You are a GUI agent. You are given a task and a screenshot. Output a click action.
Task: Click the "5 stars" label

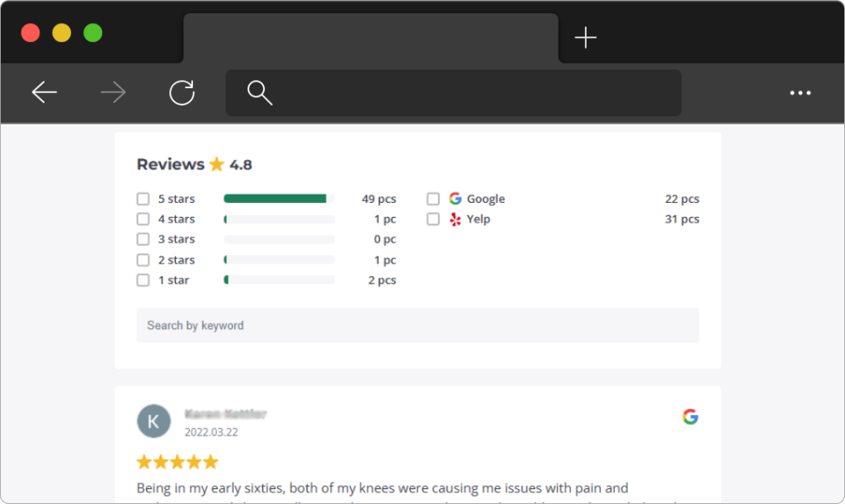[177, 199]
